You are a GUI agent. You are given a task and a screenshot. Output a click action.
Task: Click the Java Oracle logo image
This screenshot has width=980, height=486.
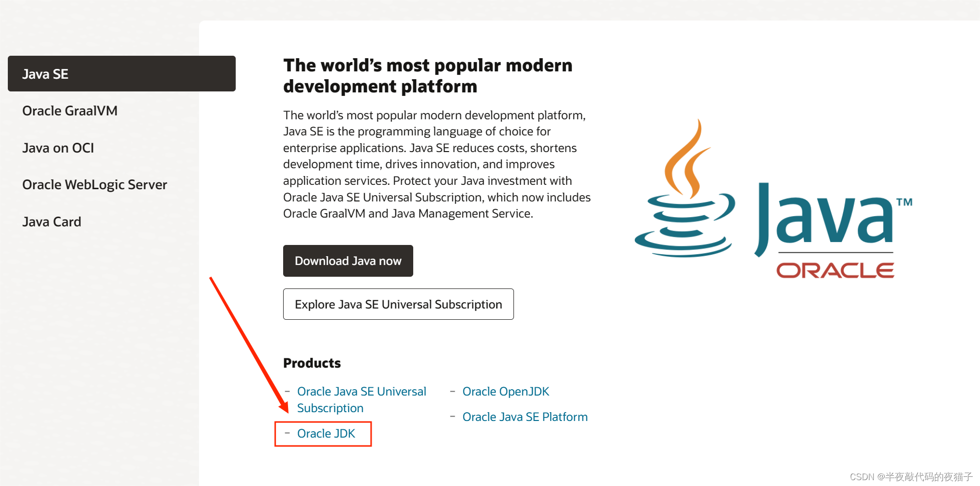pyautogui.click(x=774, y=199)
